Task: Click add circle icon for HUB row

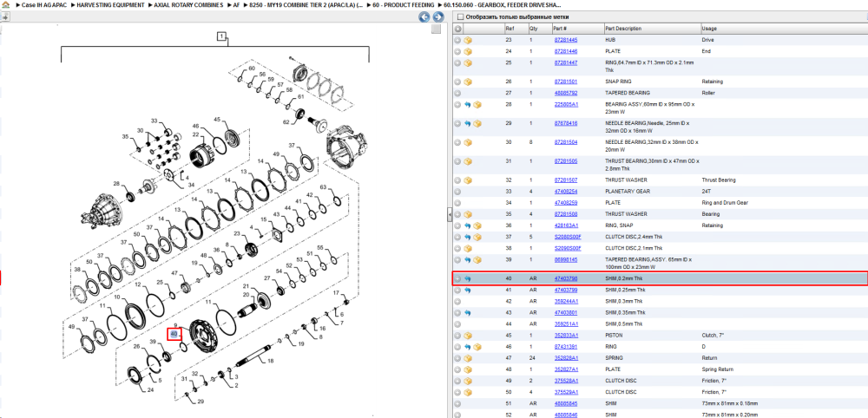Action: 457,41
